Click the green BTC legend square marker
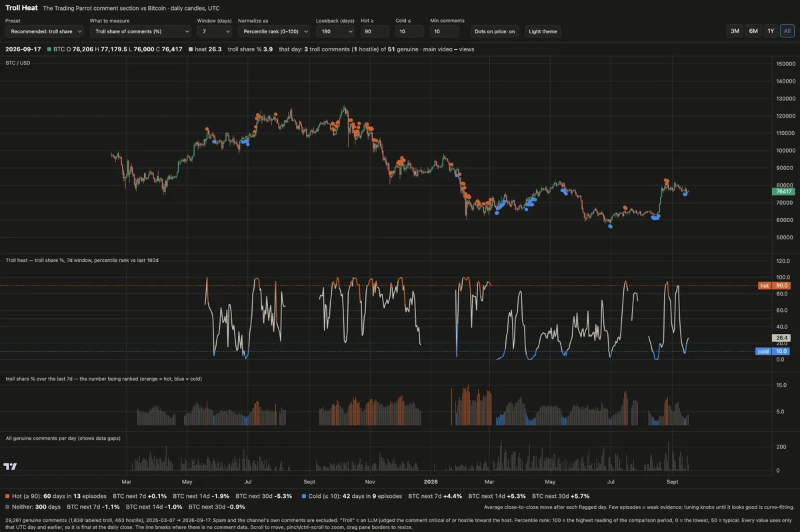The image size is (800, 532). (49, 49)
